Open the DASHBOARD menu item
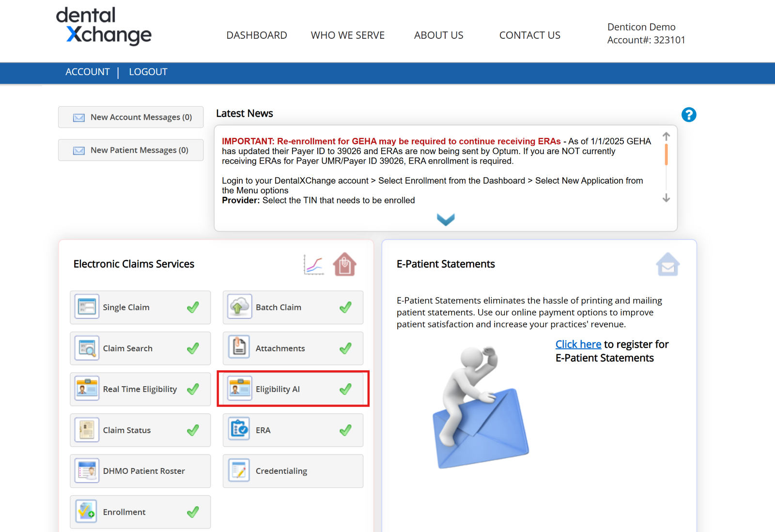 tap(257, 35)
